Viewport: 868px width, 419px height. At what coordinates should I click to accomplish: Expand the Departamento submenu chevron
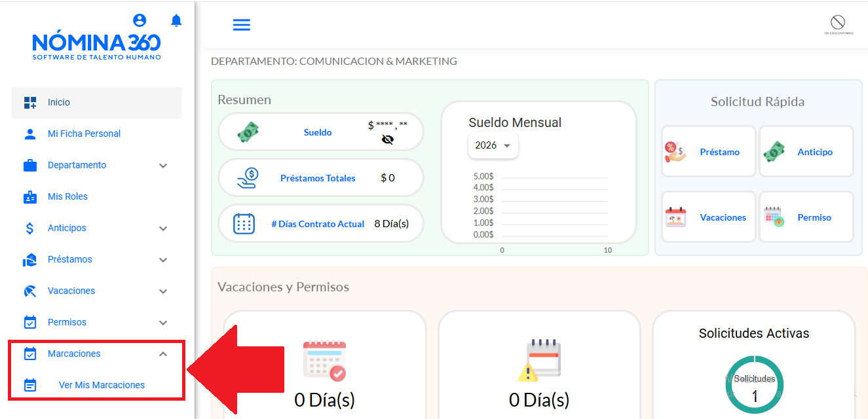click(x=163, y=166)
